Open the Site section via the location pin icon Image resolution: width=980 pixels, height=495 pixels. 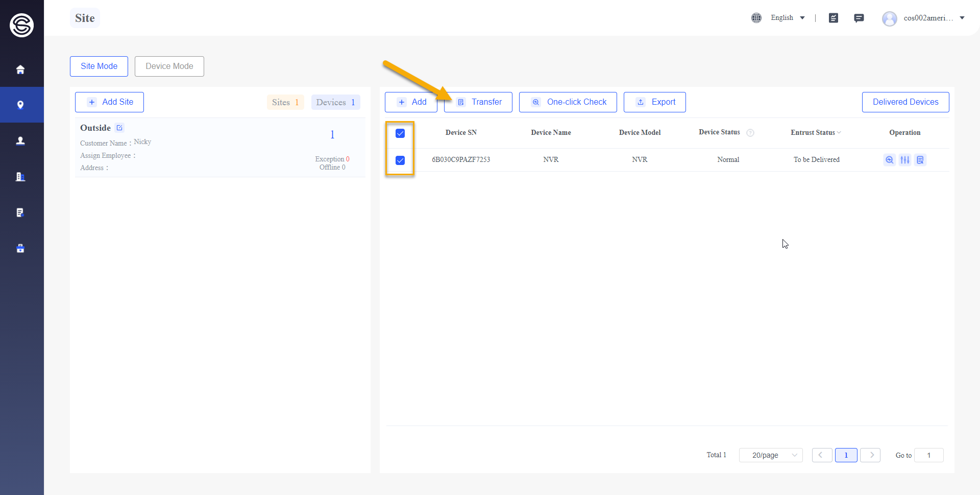point(20,105)
